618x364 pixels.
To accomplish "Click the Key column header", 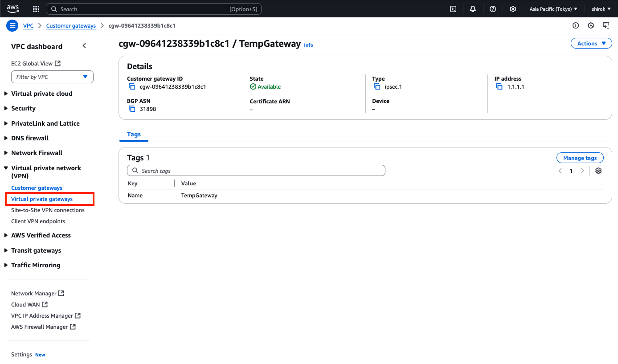I will click(x=132, y=184).
